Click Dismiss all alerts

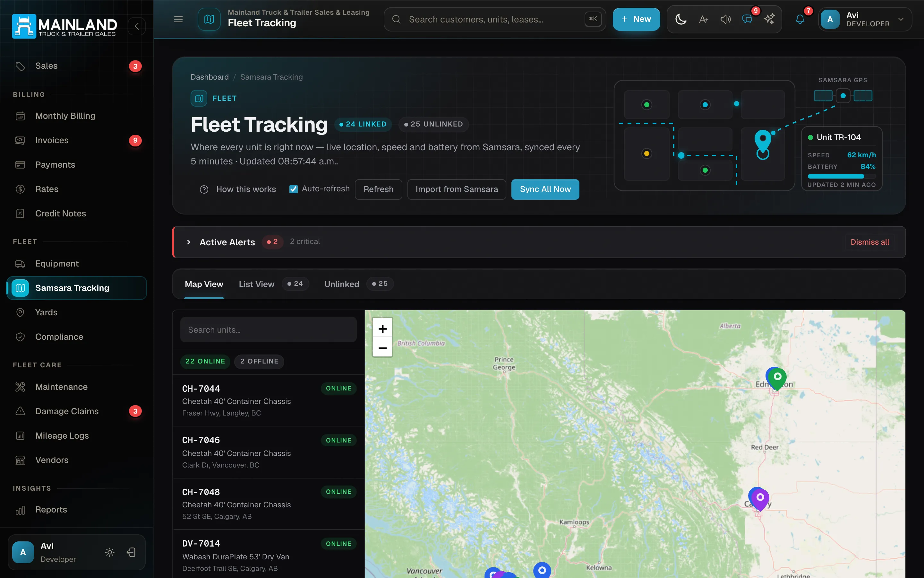click(x=870, y=242)
